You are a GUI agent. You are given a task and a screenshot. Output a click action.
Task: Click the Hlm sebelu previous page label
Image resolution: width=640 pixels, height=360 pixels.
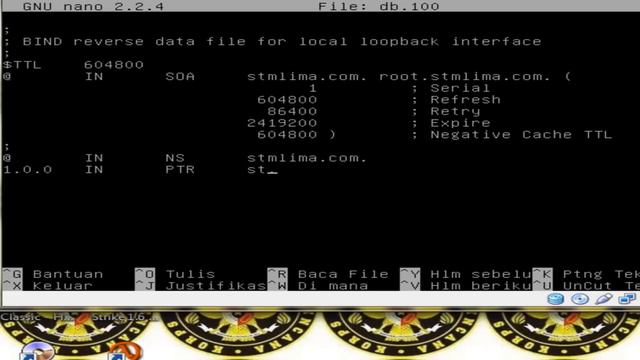(481, 274)
